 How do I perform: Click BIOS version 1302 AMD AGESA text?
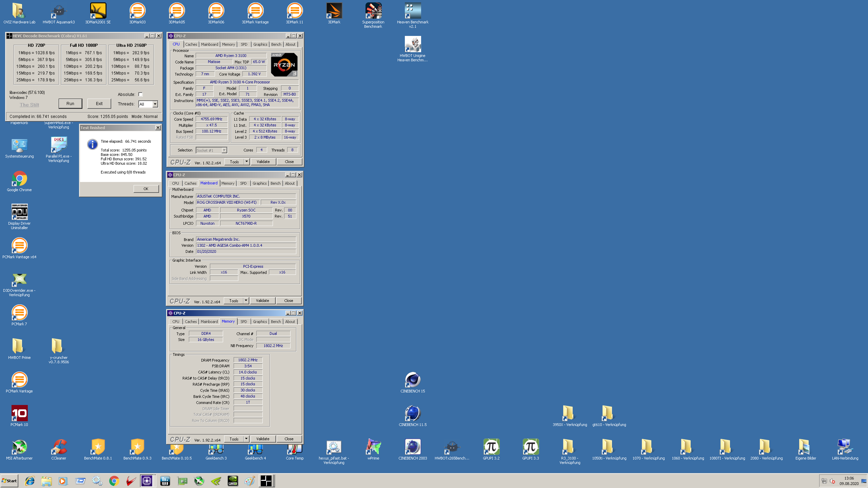(246, 245)
